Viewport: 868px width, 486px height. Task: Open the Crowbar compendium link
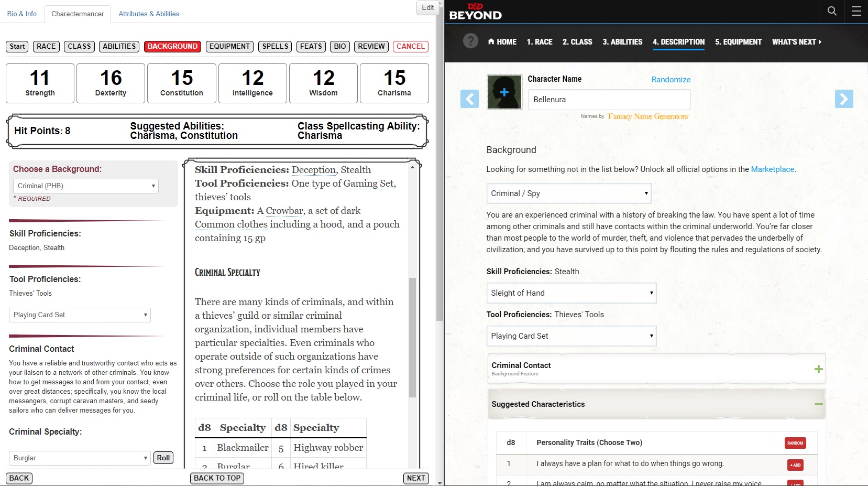tap(284, 211)
